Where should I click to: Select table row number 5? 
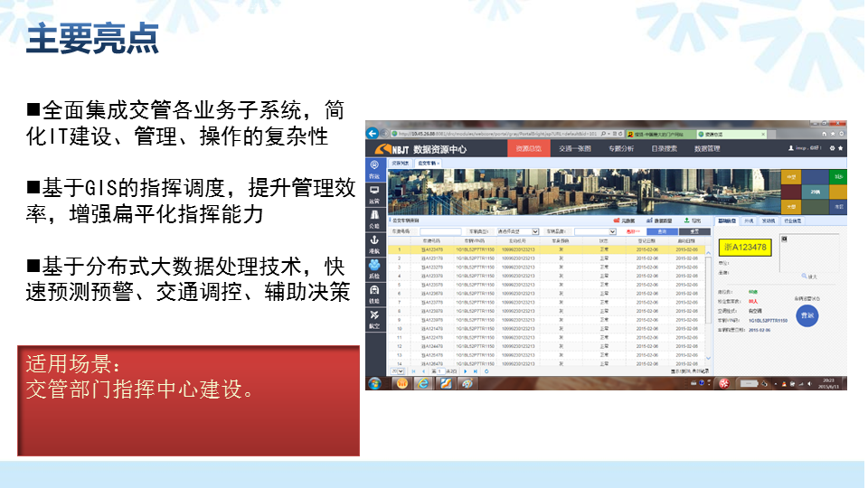click(548, 285)
